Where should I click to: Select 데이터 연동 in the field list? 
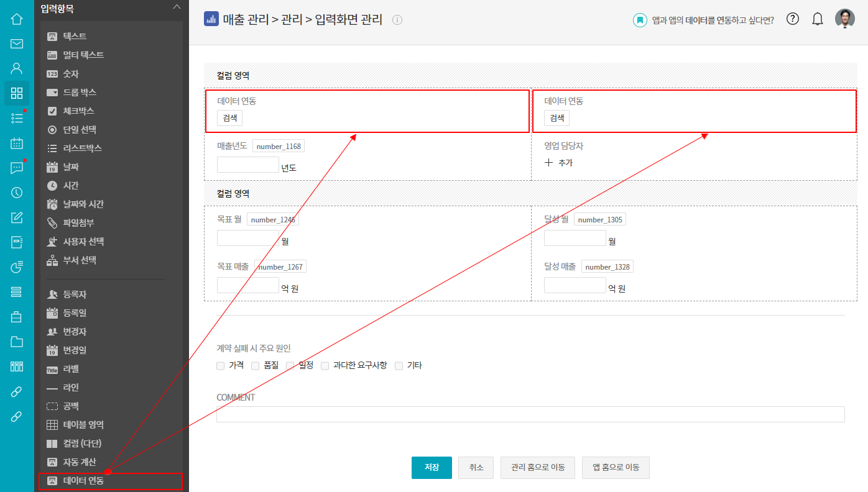tap(83, 481)
